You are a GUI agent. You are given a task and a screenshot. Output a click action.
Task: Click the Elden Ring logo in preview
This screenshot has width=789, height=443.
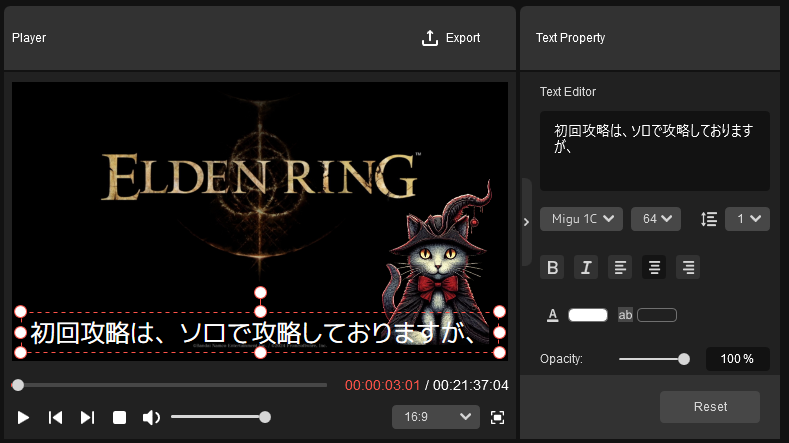coord(261,176)
